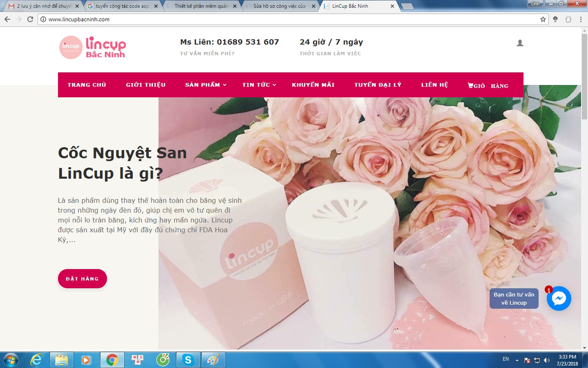588x368 pixels.
Task: Click the red flag Action Center tray icon
Action: tap(527, 360)
